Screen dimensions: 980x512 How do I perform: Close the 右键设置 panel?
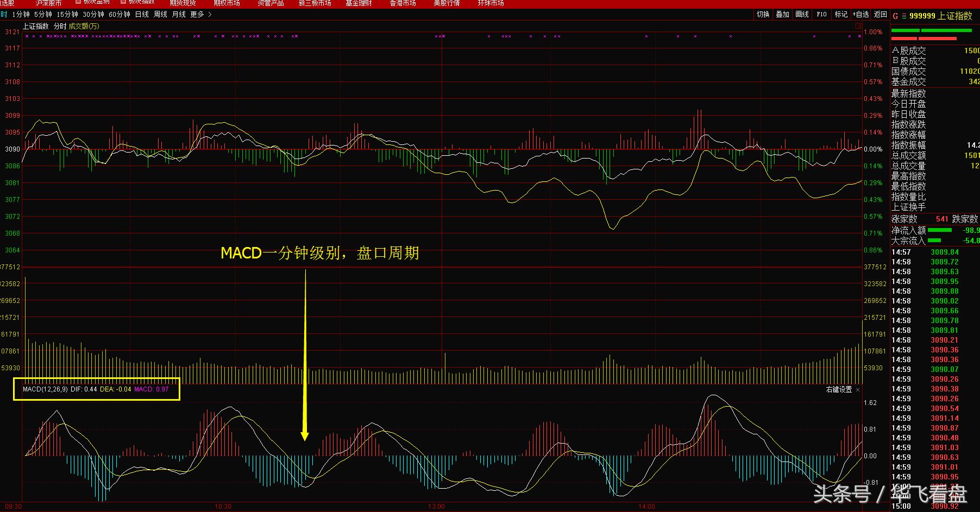coord(859,390)
